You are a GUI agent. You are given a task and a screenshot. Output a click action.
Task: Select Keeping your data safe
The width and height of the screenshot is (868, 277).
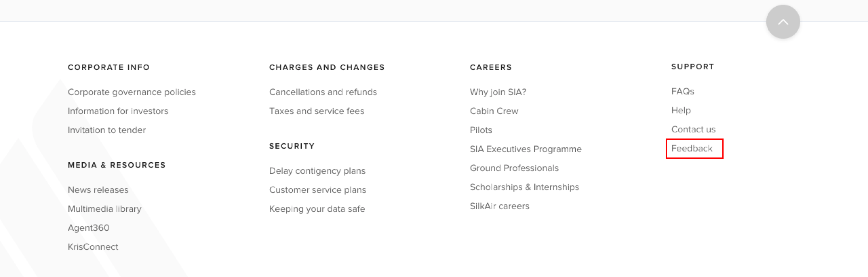pyautogui.click(x=317, y=209)
